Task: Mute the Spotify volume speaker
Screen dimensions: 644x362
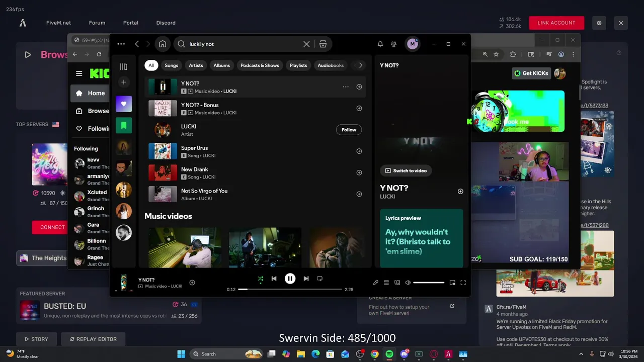Action: click(408, 283)
